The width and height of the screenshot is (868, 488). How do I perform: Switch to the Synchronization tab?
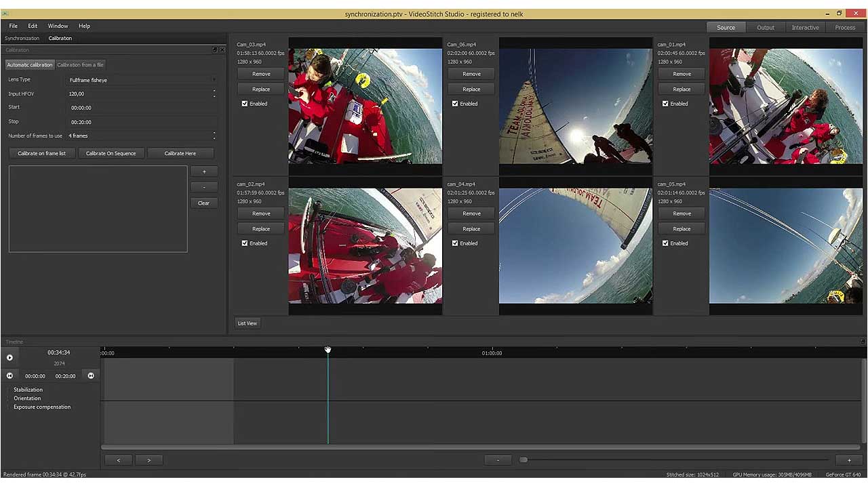pyautogui.click(x=24, y=38)
